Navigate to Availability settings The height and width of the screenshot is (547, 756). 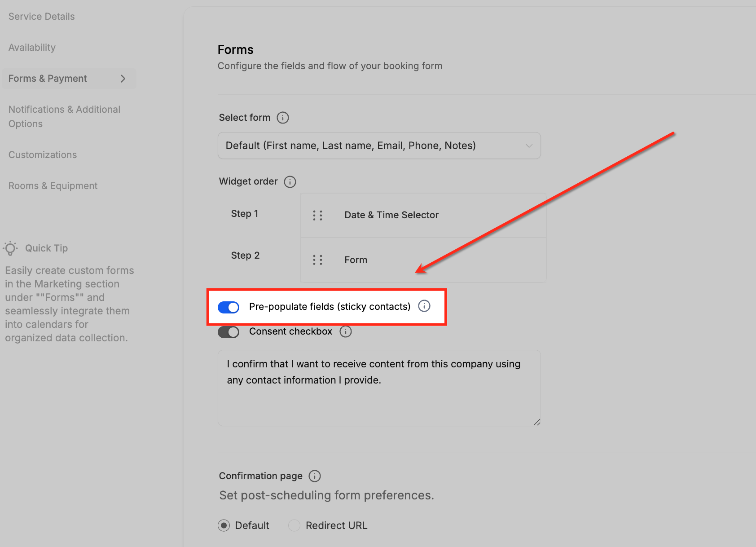click(31, 47)
